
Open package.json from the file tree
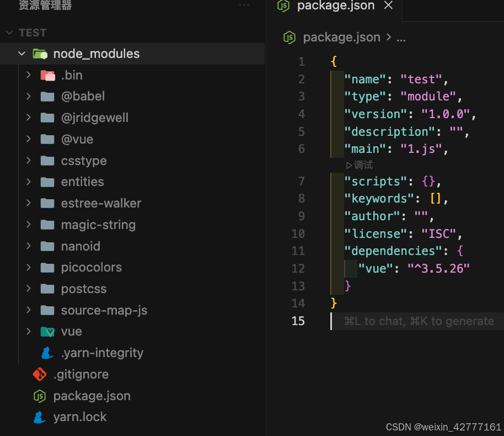(92, 396)
